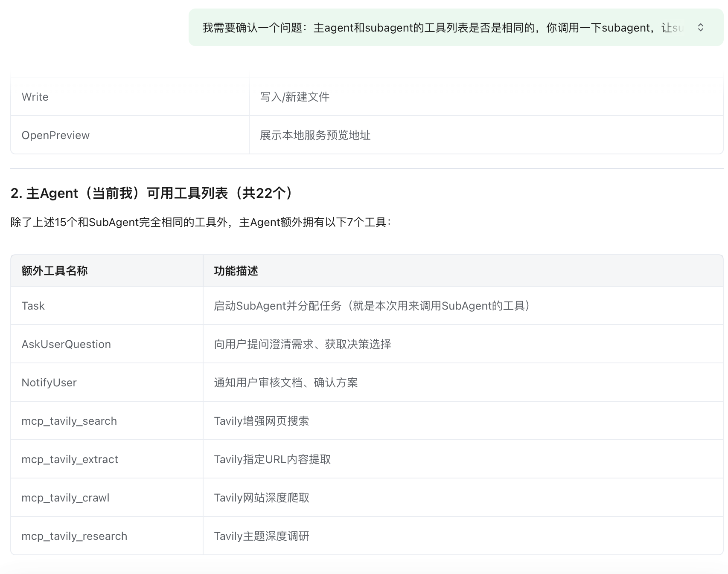Click the '功能描述' column header
This screenshot has height=574, width=728.
coord(463,271)
